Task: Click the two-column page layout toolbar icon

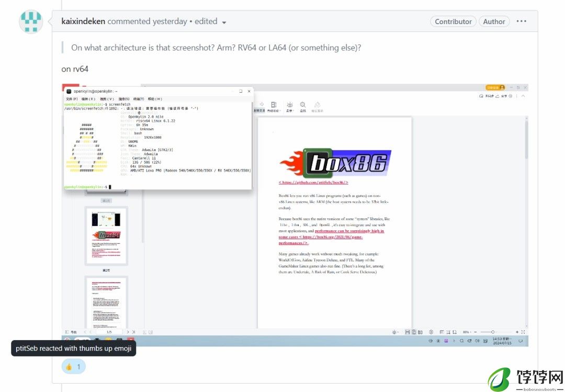Action: point(274,106)
